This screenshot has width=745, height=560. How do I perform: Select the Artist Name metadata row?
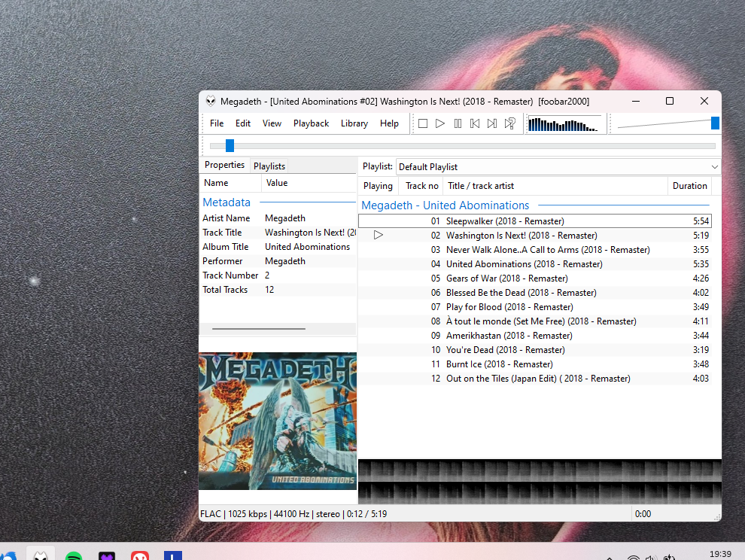pos(278,218)
